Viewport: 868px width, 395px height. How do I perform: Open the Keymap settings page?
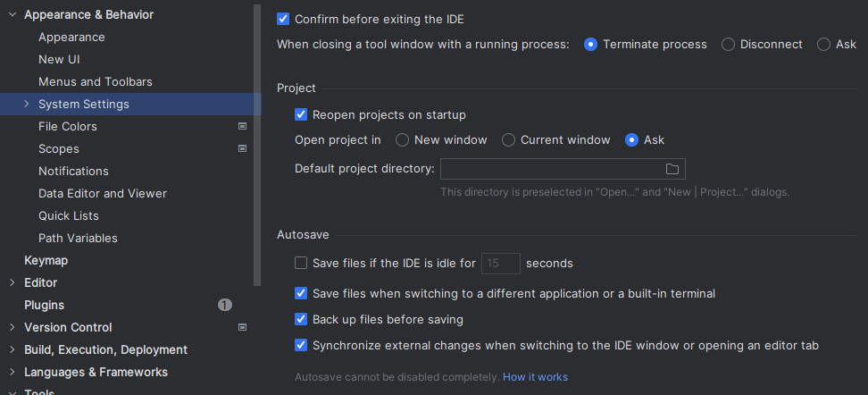[x=46, y=260]
